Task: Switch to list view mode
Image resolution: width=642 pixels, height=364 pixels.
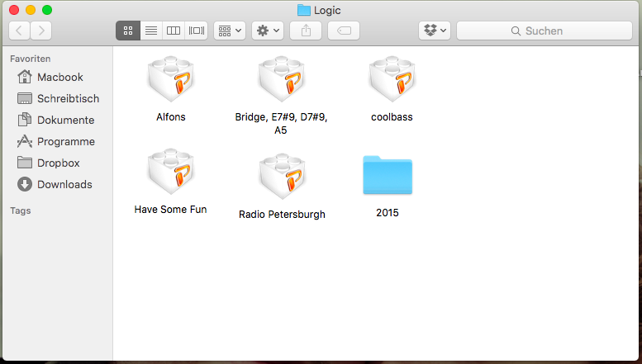Action: point(151,31)
